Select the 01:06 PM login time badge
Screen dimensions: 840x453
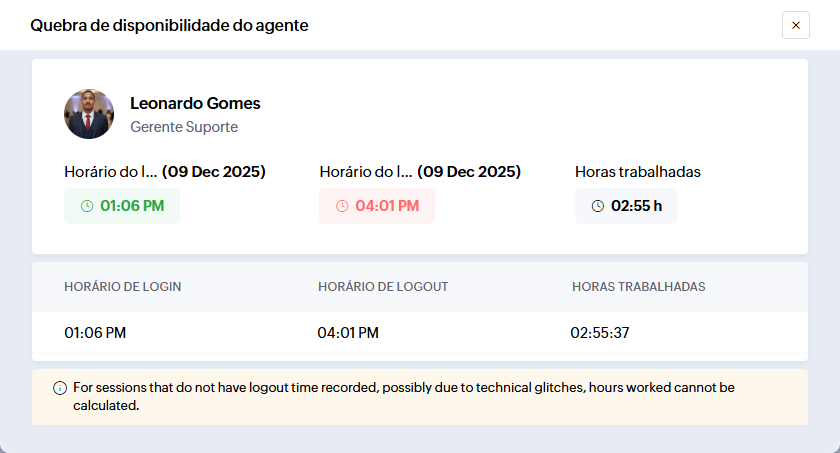point(122,206)
